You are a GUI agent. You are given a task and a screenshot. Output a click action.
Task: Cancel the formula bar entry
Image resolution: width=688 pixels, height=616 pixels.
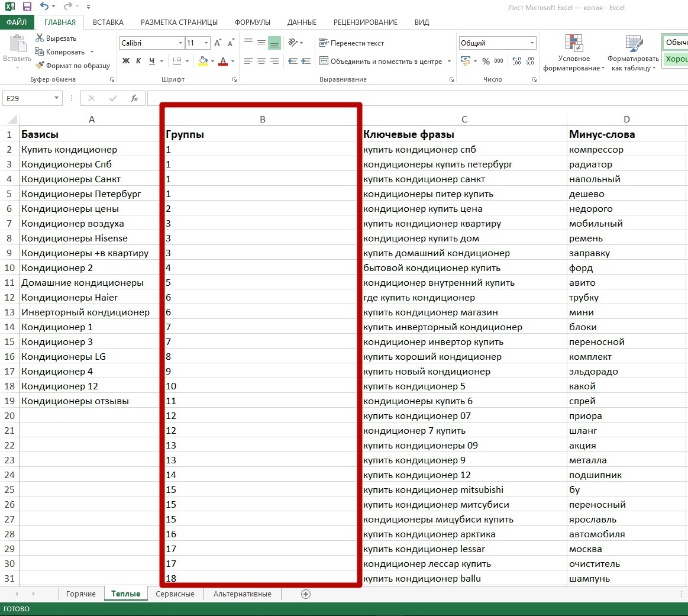coord(91,98)
